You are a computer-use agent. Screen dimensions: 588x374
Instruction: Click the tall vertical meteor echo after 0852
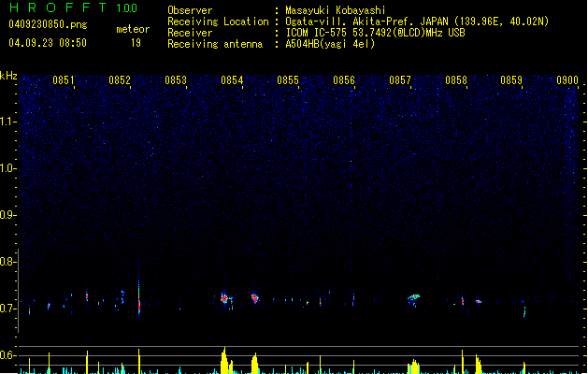point(139,293)
